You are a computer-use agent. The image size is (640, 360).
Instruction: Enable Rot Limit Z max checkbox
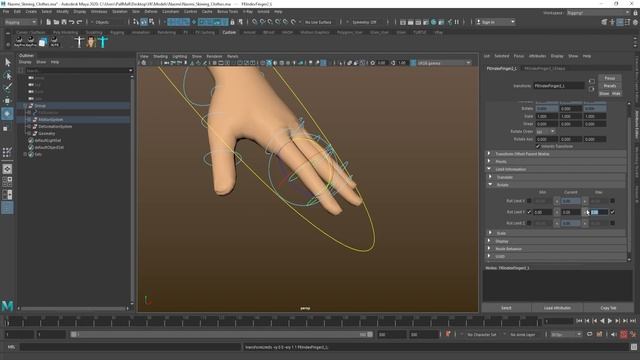[x=612, y=223]
